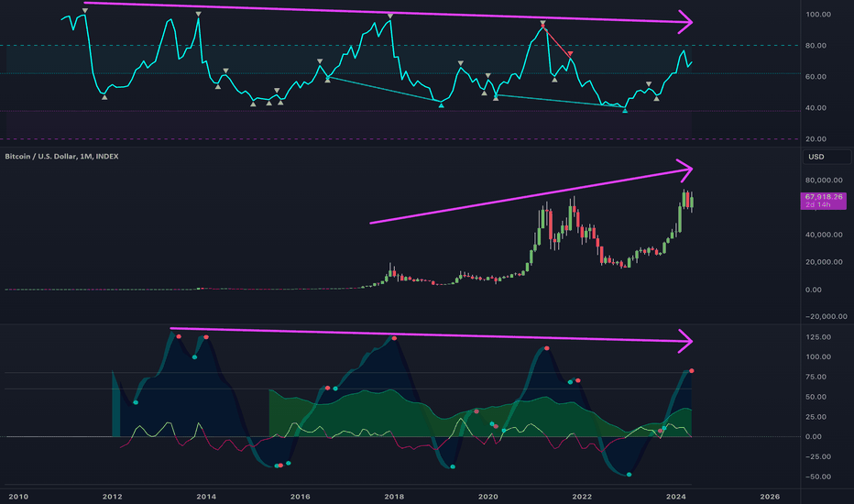Click the 2d 14h countdown label
The height and width of the screenshot is (504, 854).
click(x=818, y=205)
